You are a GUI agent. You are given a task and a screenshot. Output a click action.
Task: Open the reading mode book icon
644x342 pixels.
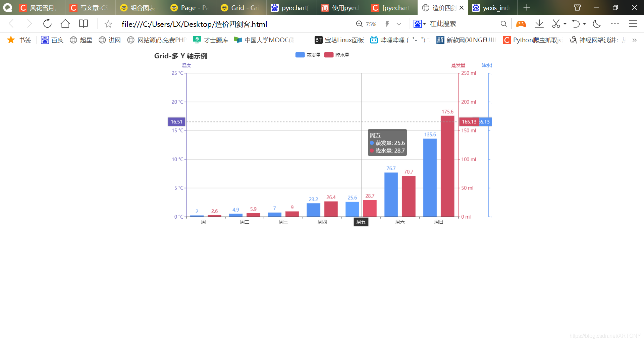(84, 24)
